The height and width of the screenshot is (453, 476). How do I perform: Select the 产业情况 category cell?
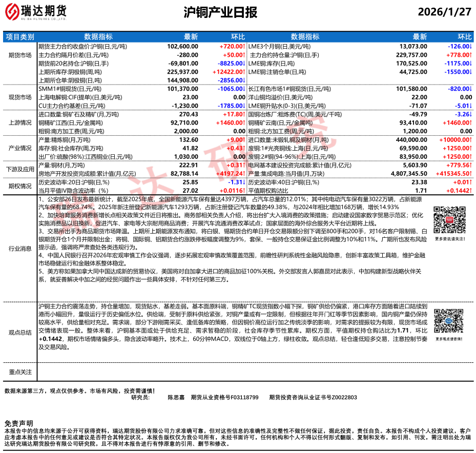pyautogui.click(x=20, y=148)
